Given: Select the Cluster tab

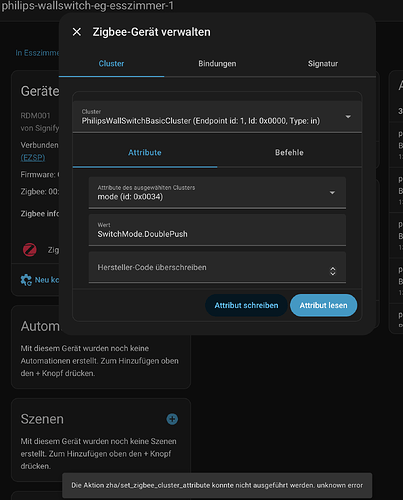Looking at the screenshot, I should point(111,63).
